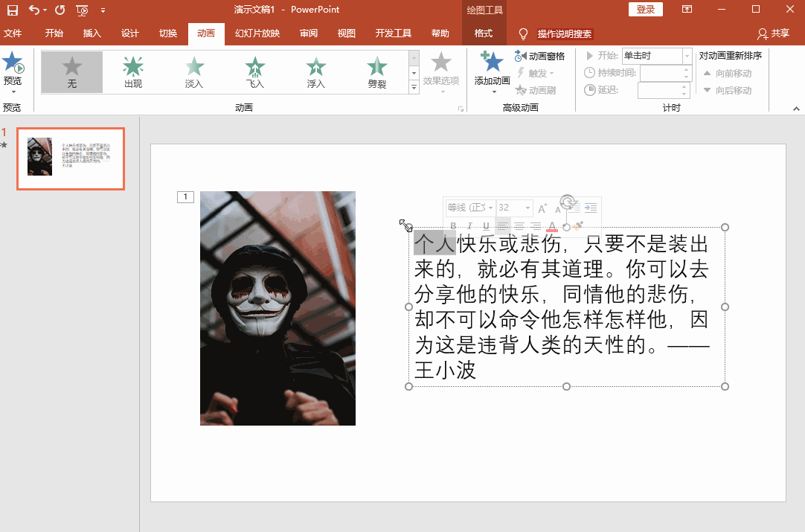
Task: Click 向前移动 to move animation earlier
Action: (728, 74)
